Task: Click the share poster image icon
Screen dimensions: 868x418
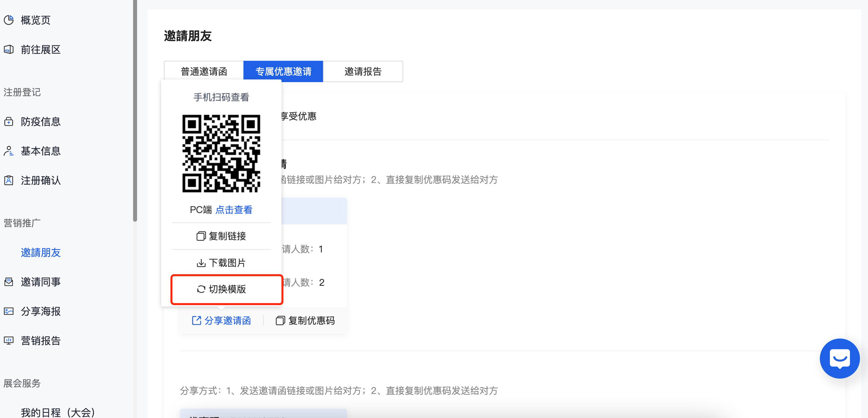Action: [x=9, y=311]
